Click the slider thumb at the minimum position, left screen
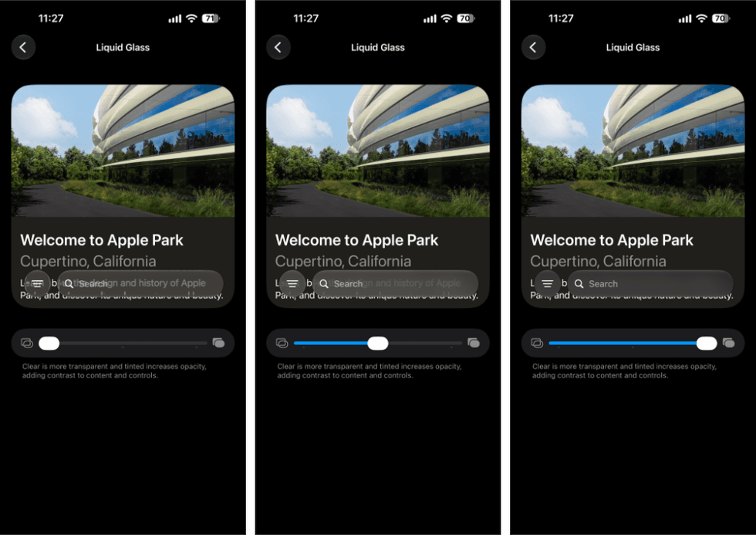Screen dimensions: 756x535 [49, 343]
